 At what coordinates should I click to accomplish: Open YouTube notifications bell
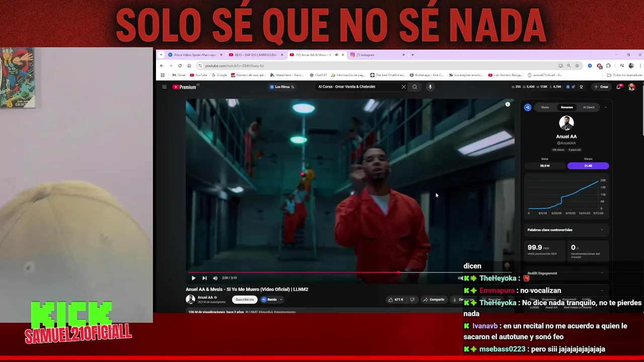619,87
